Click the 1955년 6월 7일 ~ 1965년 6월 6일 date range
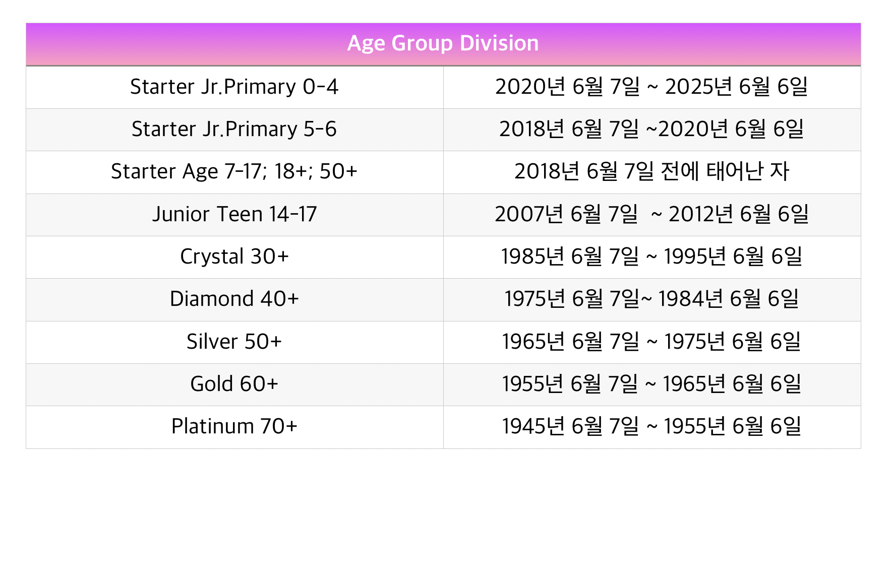The height and width of the screenshot is (588, 892). click(651, 384)
